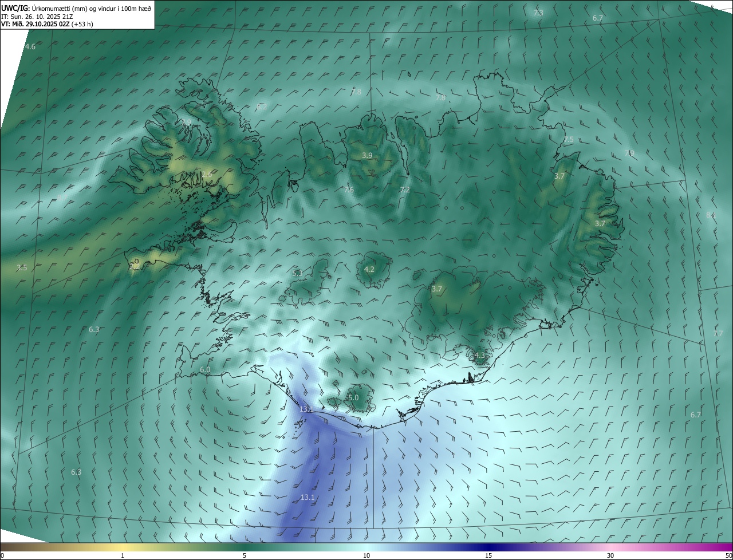Click the 8.2 value label
The image size is (733, 560).
pos(262,107)
